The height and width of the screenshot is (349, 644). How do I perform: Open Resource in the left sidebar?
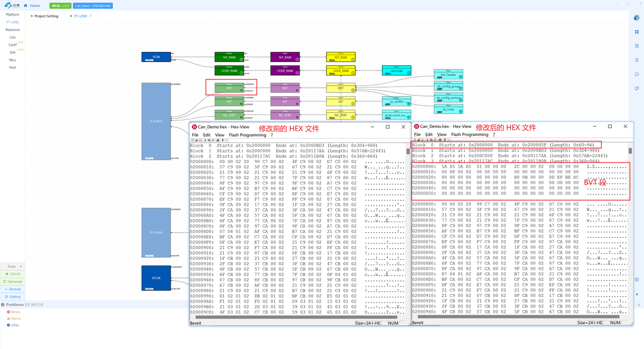(13, 30)
